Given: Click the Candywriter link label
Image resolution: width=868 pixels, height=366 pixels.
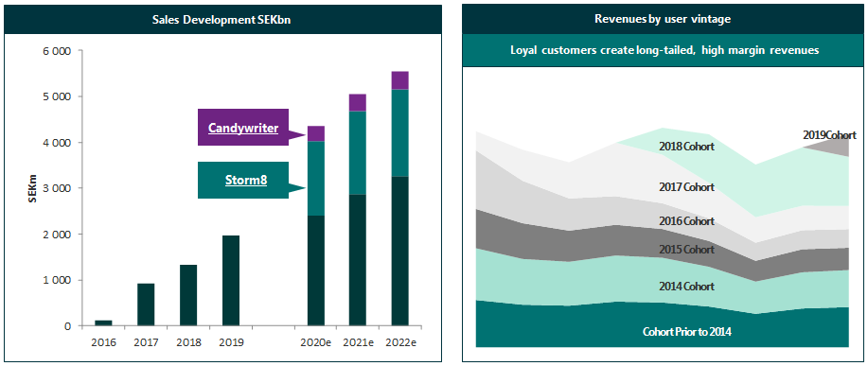Looking at the screenshot, I should pyautogui.click(x=243, y=128).
